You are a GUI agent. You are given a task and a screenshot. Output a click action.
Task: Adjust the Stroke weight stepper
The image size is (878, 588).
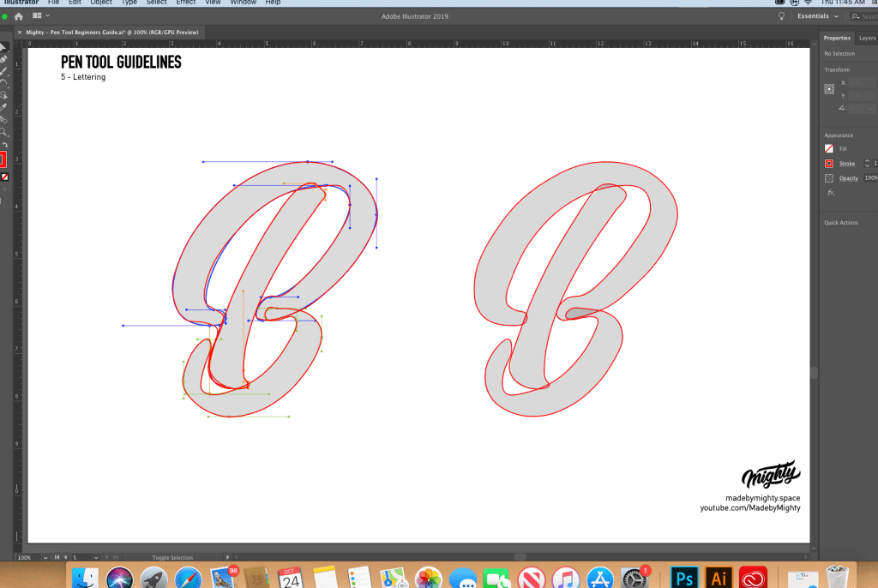[867, 163]
